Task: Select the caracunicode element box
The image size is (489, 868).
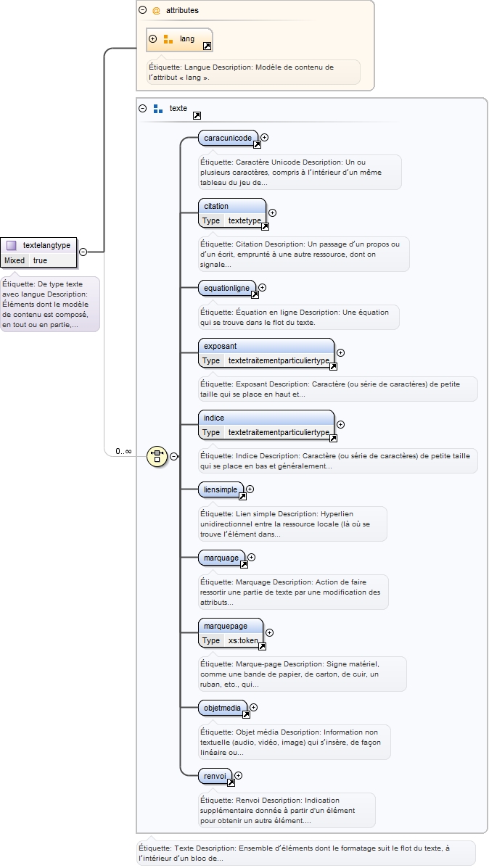Action: pyautogui.click(x=228, y=138)
